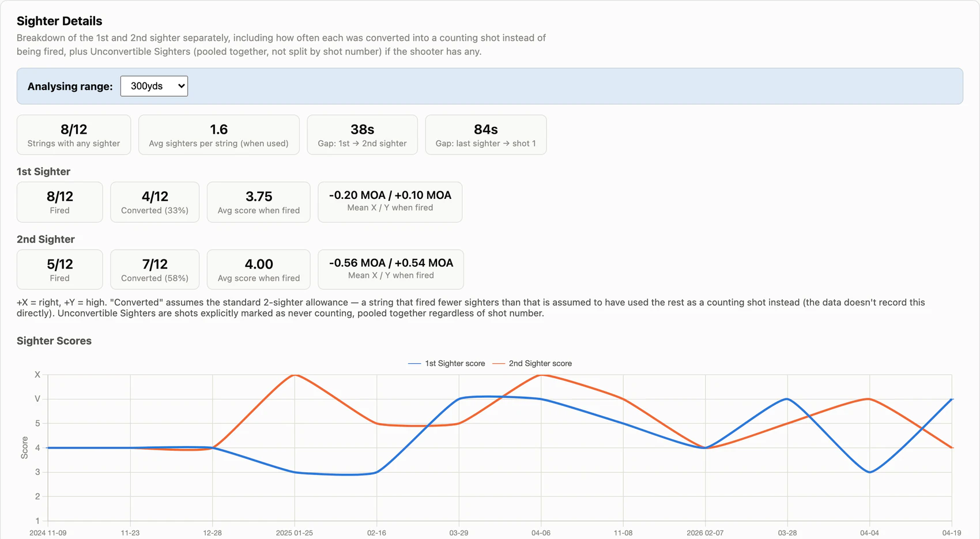Click the 04-06 x-axis date label
This screenshot has height=539, width=980.
pyautogui.click(x=541, y=533)
